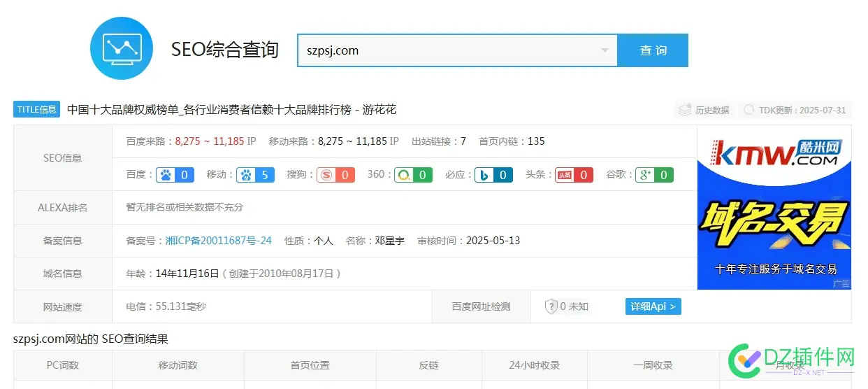
Task: Click the 查询 search button
Action: point(653,50)
